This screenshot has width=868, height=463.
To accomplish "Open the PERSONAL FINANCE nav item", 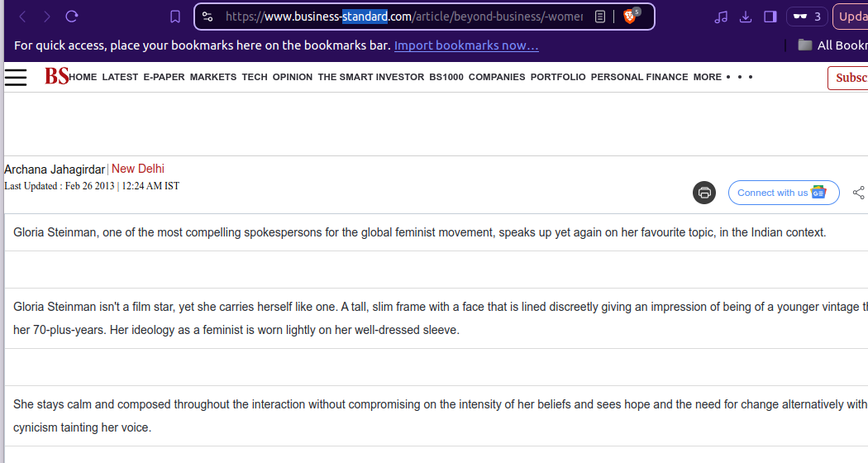I will pyautogui.click(x=639, y=77).
